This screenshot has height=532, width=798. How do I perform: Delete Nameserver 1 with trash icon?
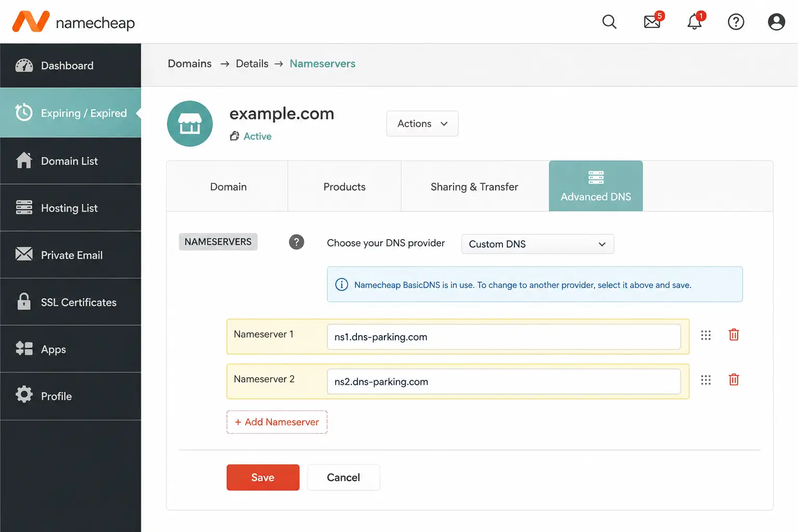click(734, 335)
